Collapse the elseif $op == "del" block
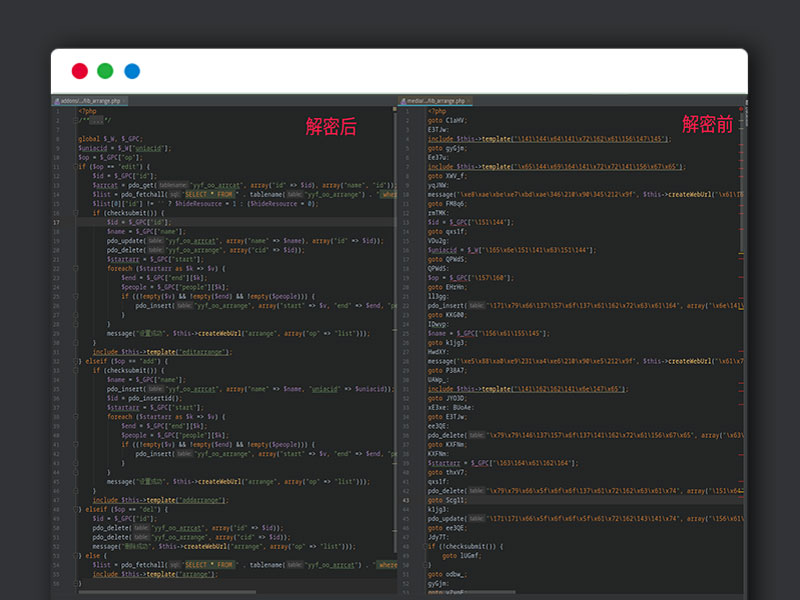Viewport: 800px width, 600px height. 75,509
